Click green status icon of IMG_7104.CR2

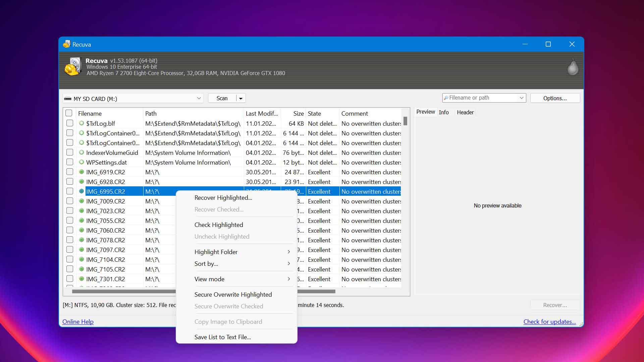tap(81, 259)
